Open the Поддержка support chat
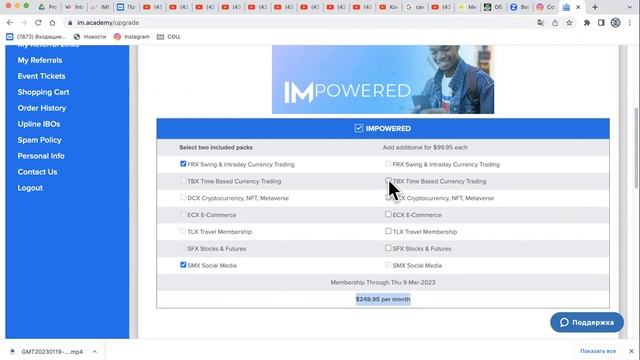The height and width of the screenshot is (360, 640). coord(587,322)
